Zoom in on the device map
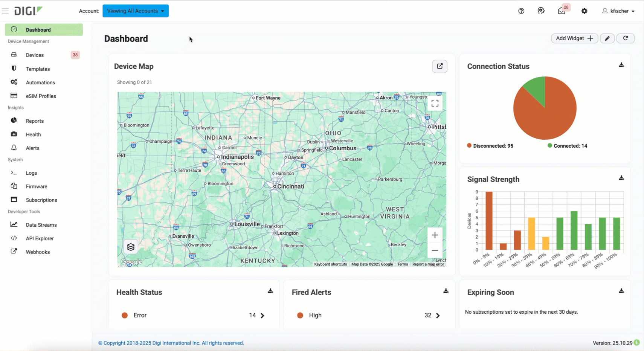This screenshot has width=644, height=351. [435, 235]
